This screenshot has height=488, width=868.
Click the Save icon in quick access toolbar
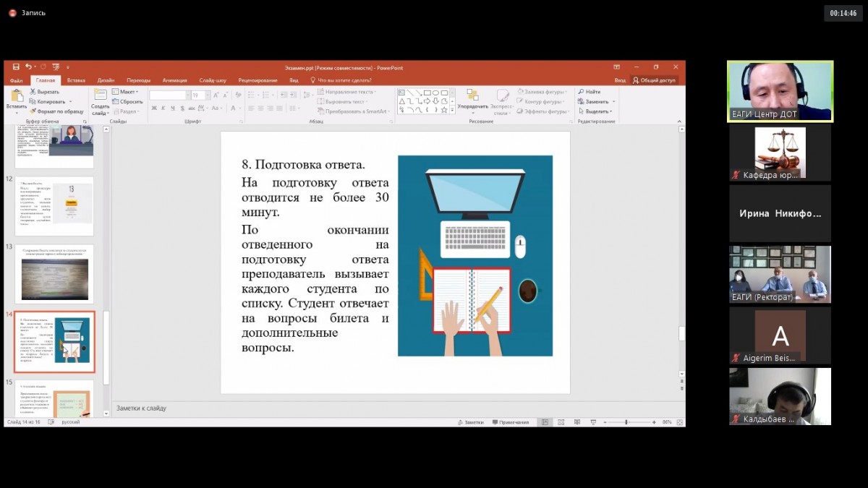[x=17, y=67]
